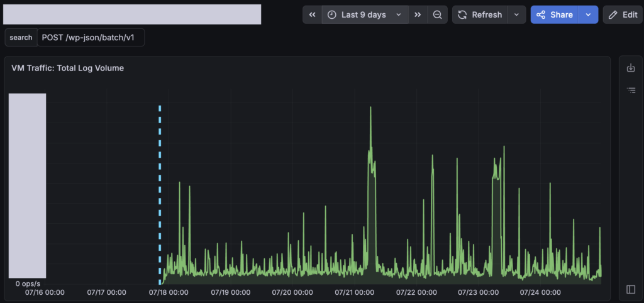Expand the Share options dropdown arrow
The image size is (644, 303).
[x=588, y=15]
